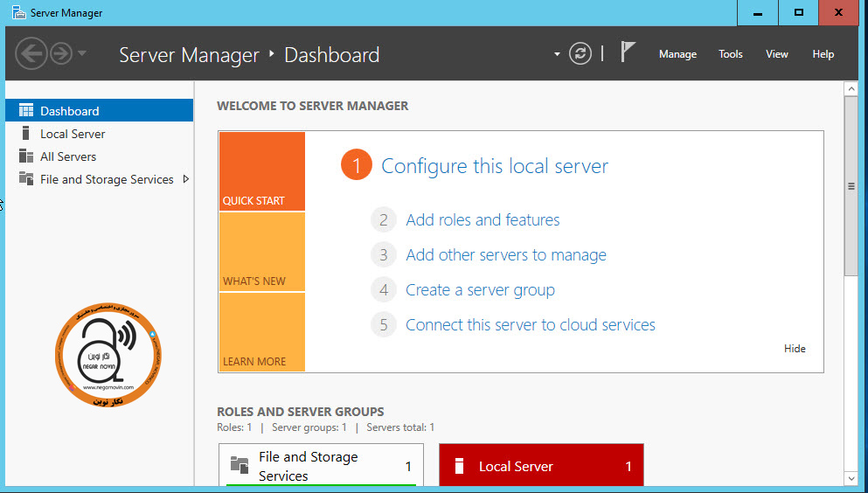
Task: Click the vertical scrollbar thumb
Action: pyautogui.click(x=851, y=186)
